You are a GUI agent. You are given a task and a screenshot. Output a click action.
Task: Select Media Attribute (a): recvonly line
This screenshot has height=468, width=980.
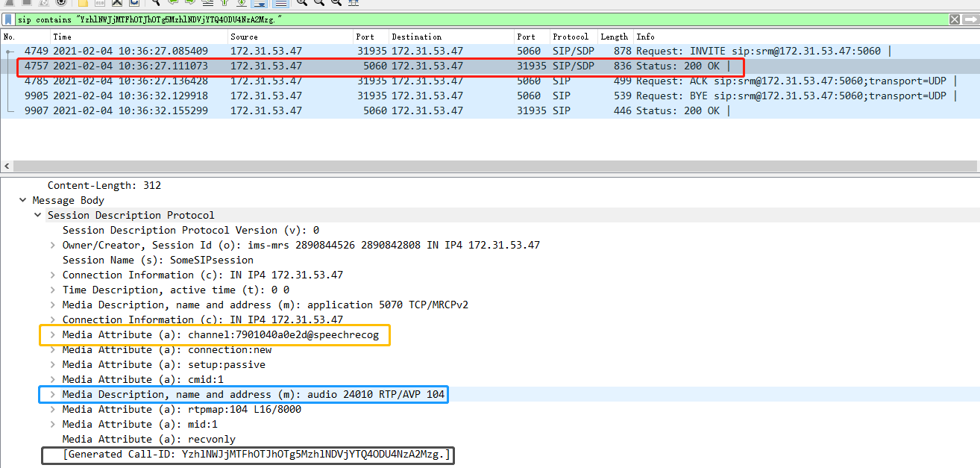pyautogui.click(x=149, y=439)
